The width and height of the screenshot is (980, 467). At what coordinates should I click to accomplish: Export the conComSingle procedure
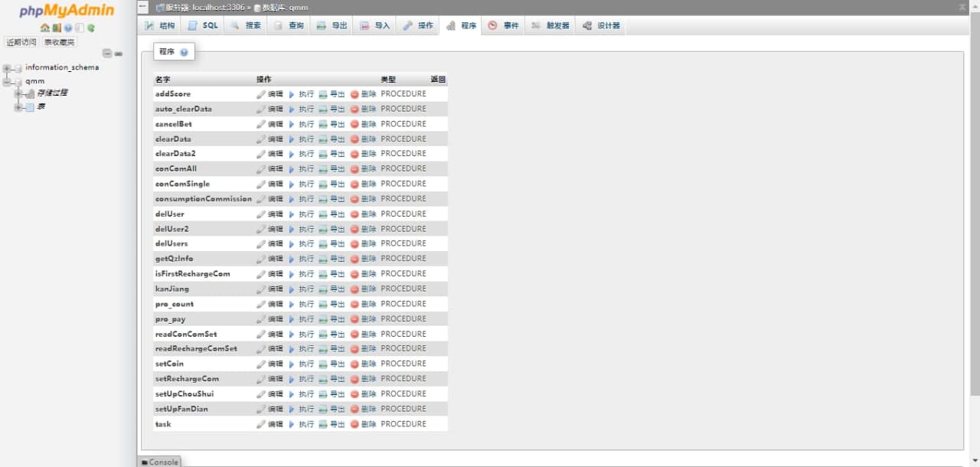[x=332, y=184]
